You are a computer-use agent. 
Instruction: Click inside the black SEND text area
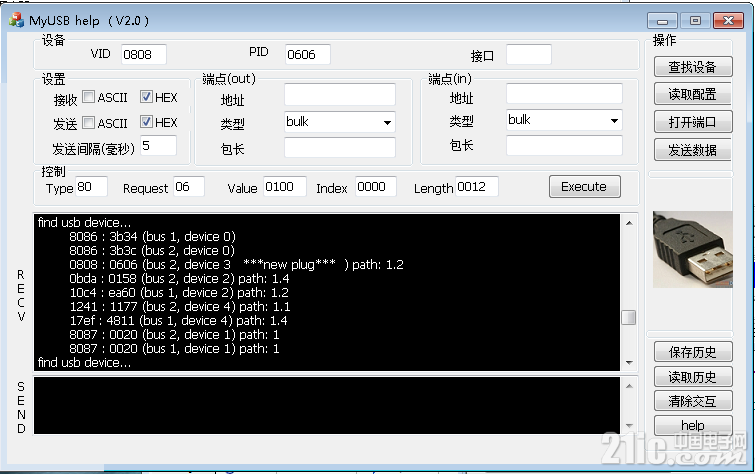coord(327,406)
